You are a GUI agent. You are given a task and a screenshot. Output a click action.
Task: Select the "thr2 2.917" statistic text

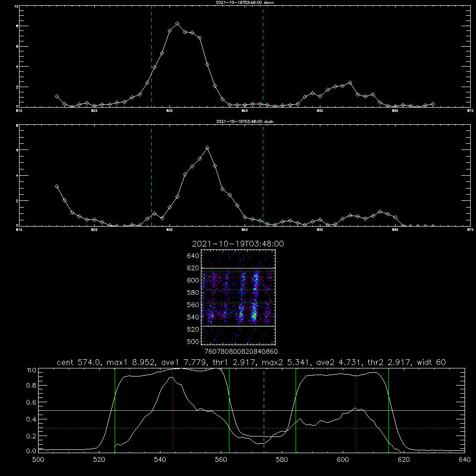pos(389,362)
